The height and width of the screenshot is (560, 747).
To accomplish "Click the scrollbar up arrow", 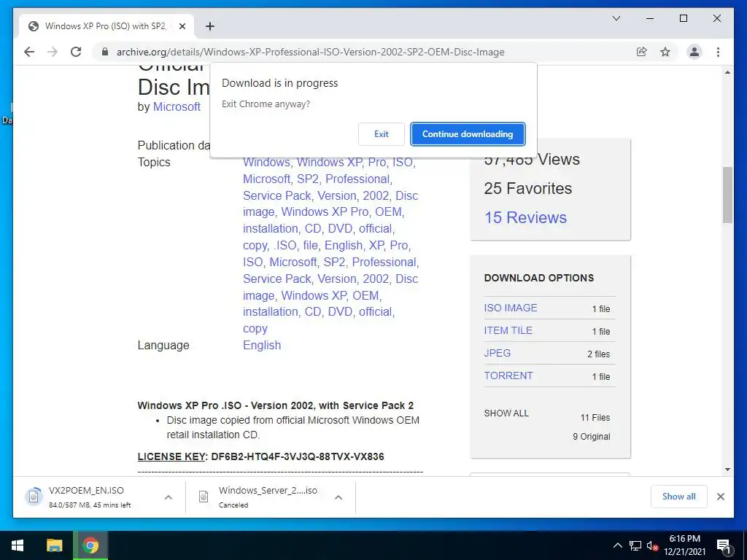I will [727, 72].
